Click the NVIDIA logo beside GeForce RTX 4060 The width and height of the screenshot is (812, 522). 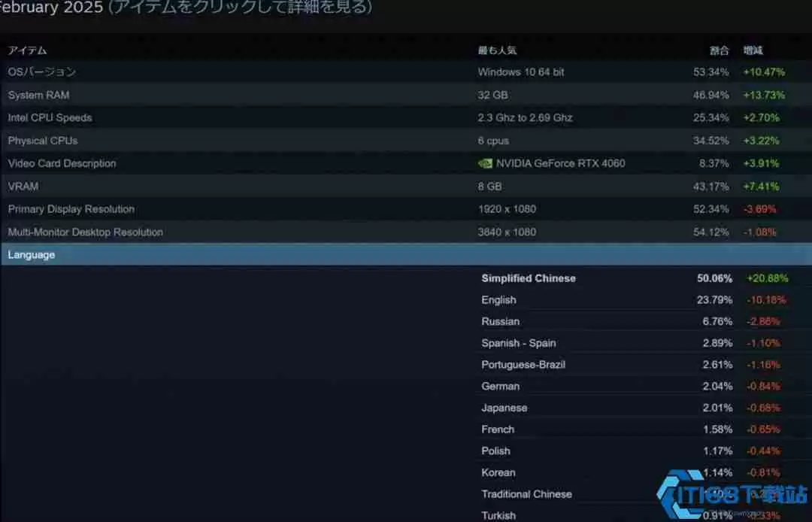click(486, 163)
